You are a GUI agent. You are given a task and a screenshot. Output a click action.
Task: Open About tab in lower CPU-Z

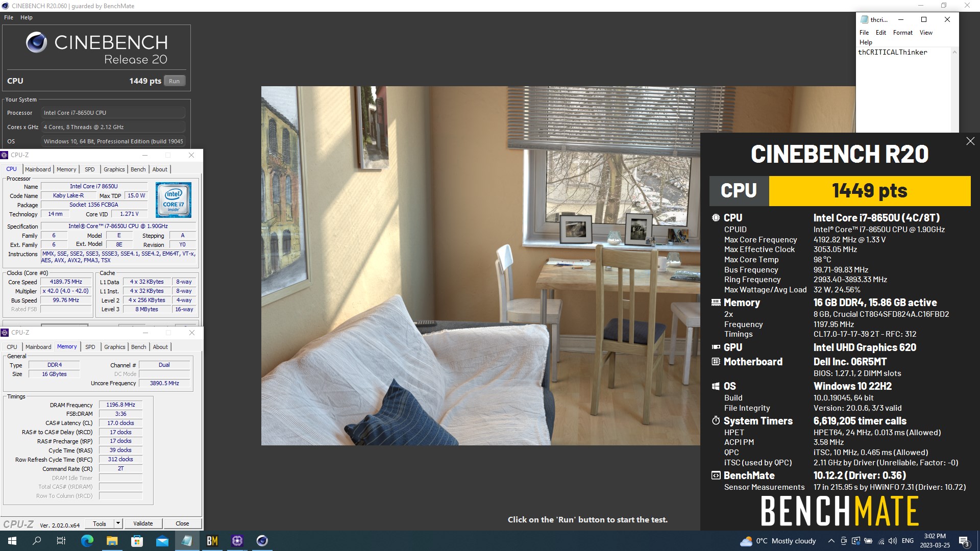pyautogui.click(x=160, y=347)
